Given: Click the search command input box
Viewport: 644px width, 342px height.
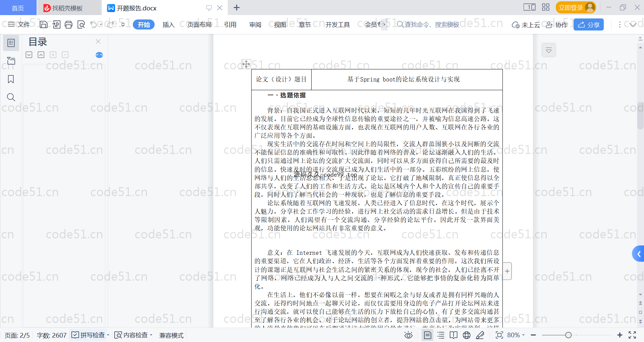Looking at the screenshot, I should click(428, 24).
